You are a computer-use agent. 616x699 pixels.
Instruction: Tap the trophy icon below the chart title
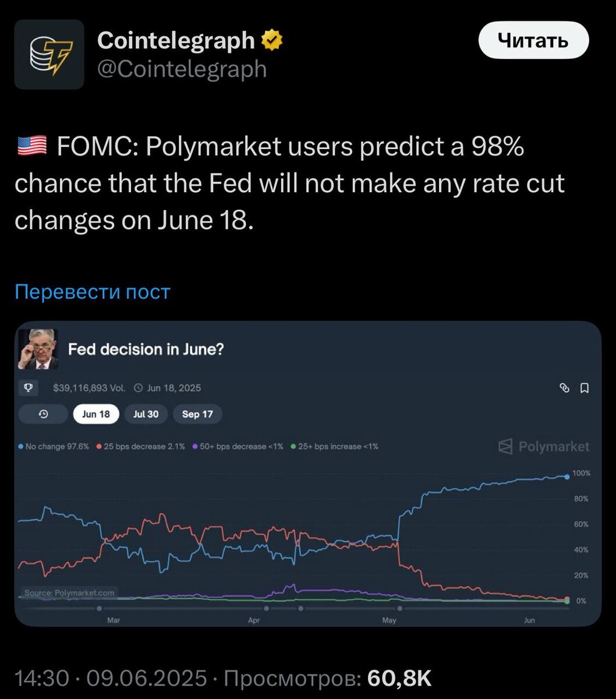[x=28, y=387]
